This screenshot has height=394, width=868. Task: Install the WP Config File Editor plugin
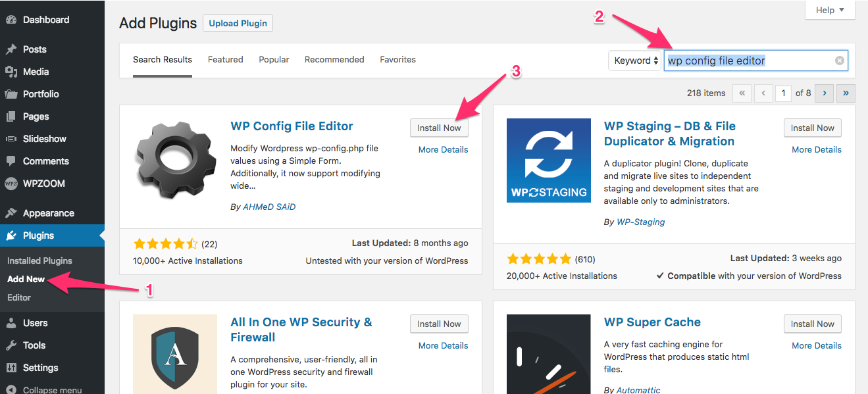click(439, 128)
